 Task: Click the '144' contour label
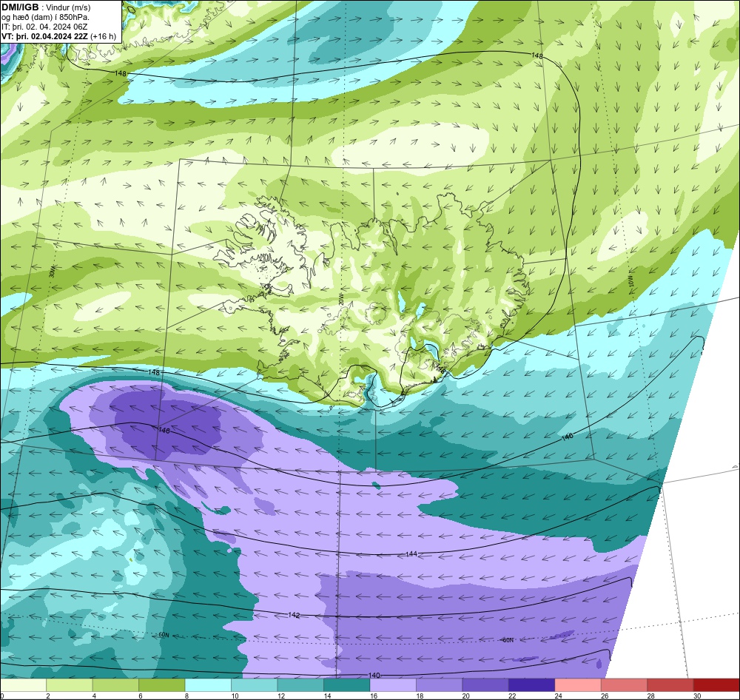coord(411,553)
